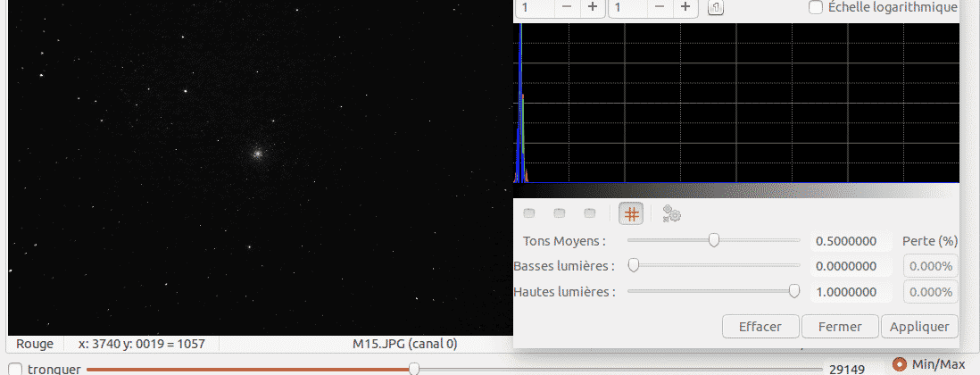Decrease the first zoom spin box value
The image size is (980, 375).
tap(566, 7)
